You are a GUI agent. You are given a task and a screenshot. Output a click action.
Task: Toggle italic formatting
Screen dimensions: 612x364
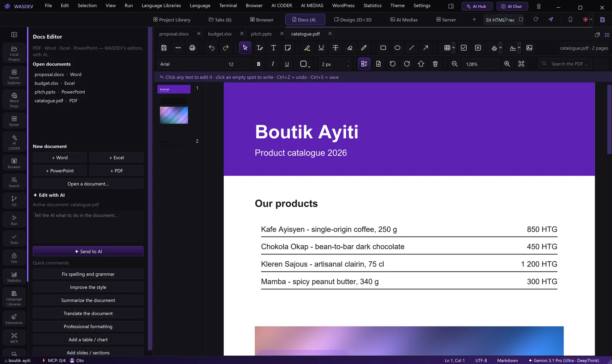(273, 64)
